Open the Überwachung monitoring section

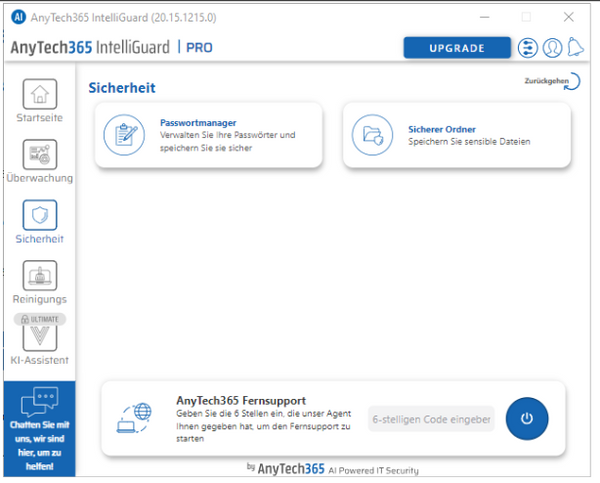[39, 155]
